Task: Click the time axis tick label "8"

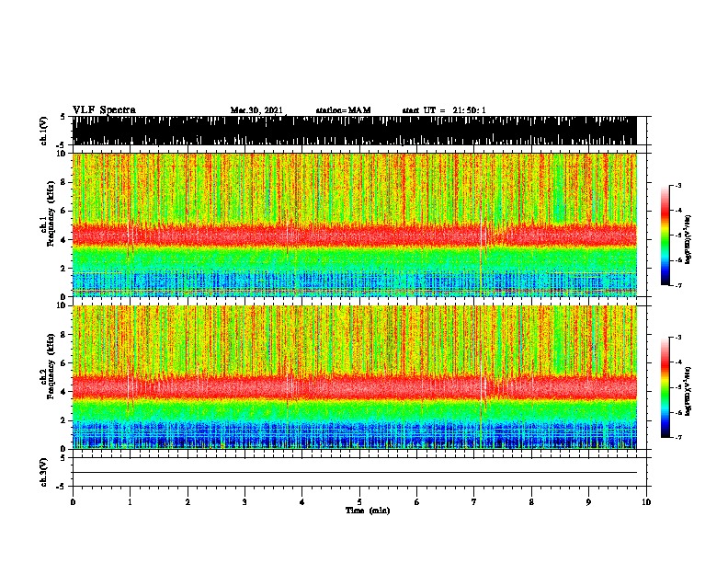Action: pyautogui.click(x=531, y=502)
